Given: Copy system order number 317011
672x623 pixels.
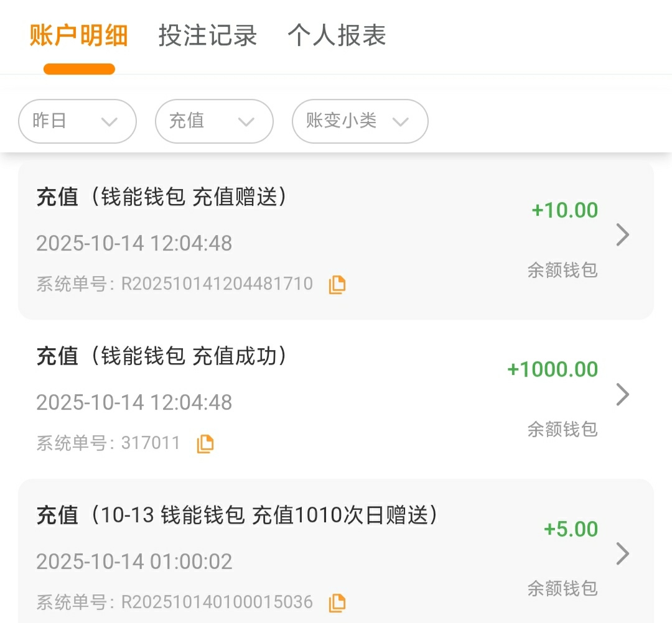Looking at the screenshot, I should pyautogui.click(x=205, y=444).
